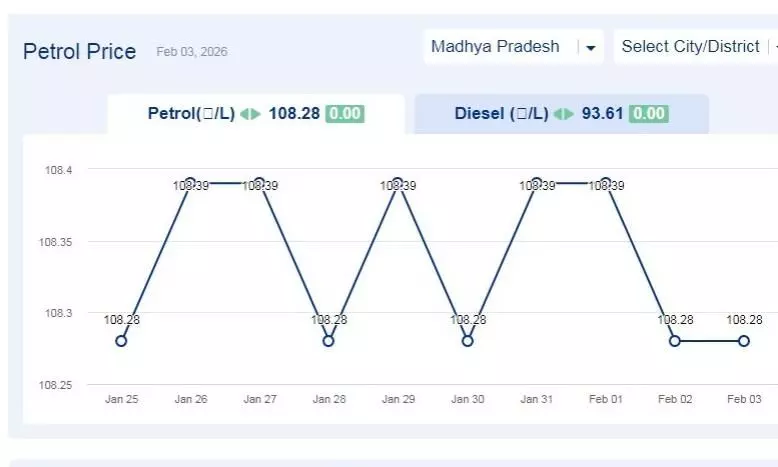Click the Jan 26 data point at 108.39
Image resolution: width=778 pixels, height=467 pixels.
[x=190, y=183]
